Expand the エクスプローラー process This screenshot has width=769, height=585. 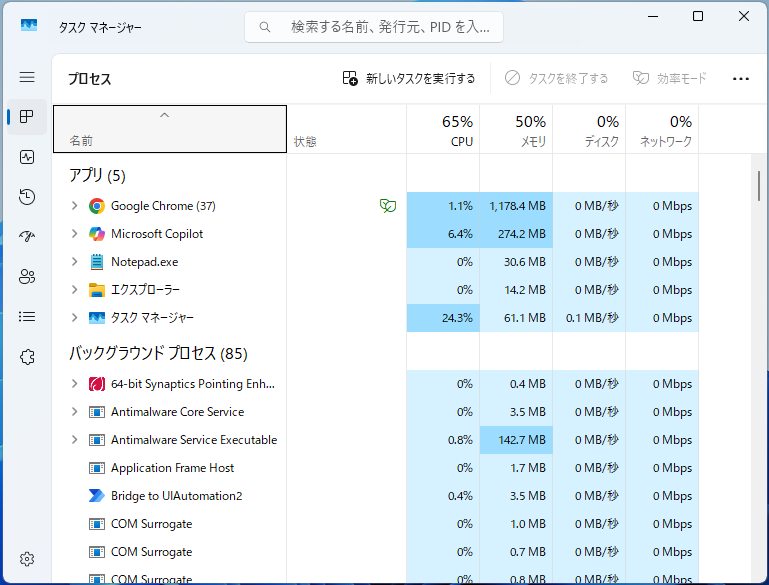(x=75, y=290)
